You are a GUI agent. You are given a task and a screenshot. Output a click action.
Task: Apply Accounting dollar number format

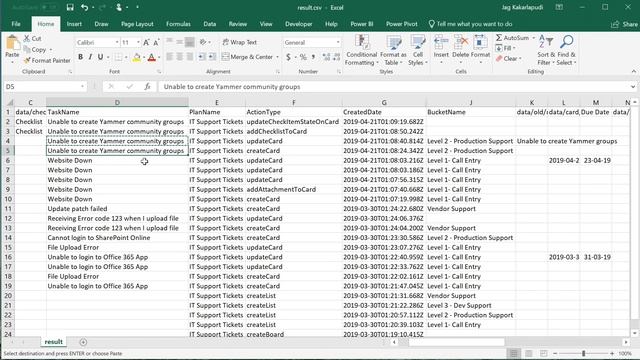click(x=288, y=57)
